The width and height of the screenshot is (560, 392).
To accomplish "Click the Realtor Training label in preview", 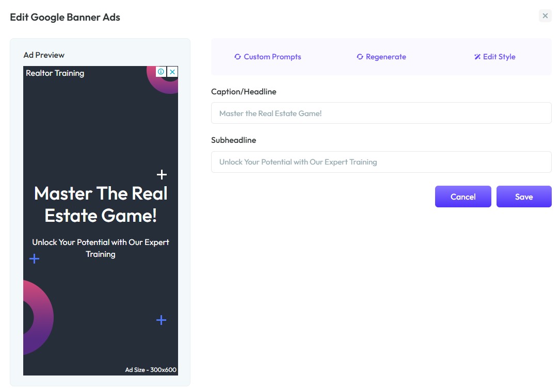I will 55,73.
